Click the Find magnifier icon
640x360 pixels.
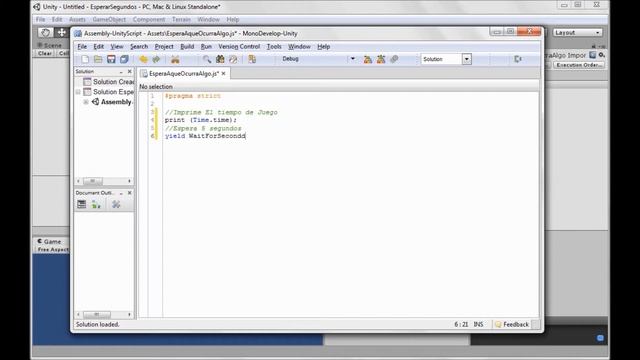207,59
